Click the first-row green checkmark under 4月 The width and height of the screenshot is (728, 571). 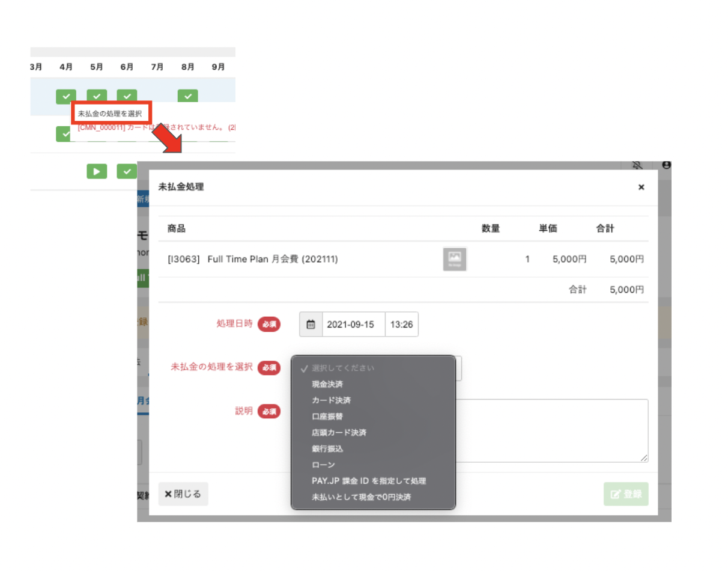click(66, 96)
